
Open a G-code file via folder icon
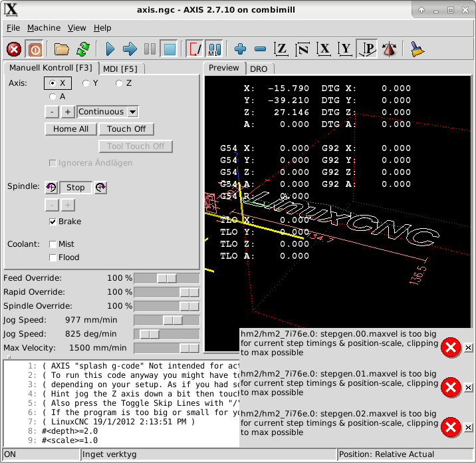61,49
